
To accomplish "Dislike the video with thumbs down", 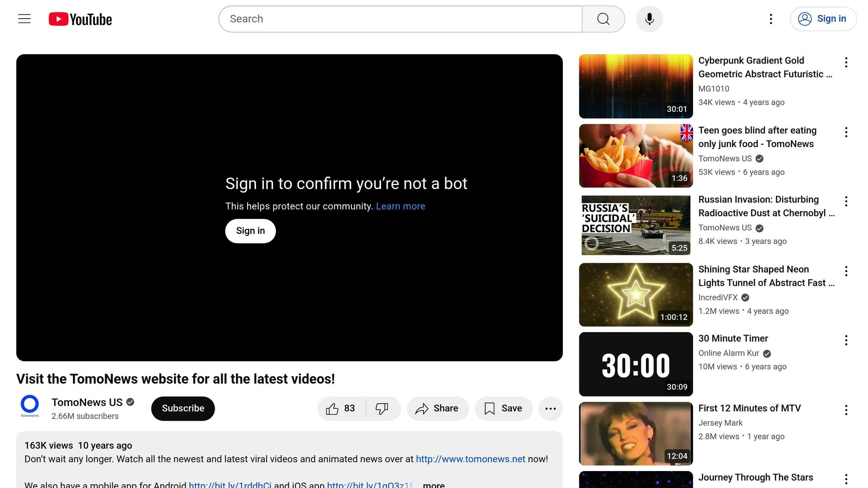I will [382, 408].
